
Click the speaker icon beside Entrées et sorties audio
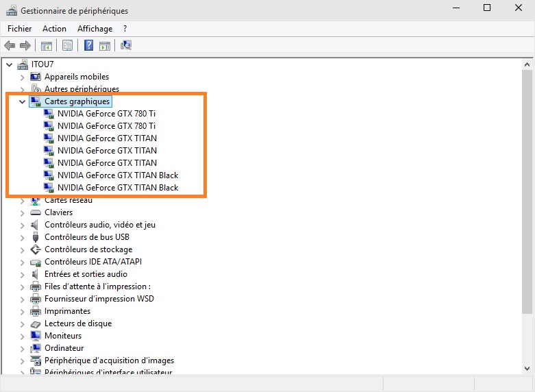(x=34, y=274)
